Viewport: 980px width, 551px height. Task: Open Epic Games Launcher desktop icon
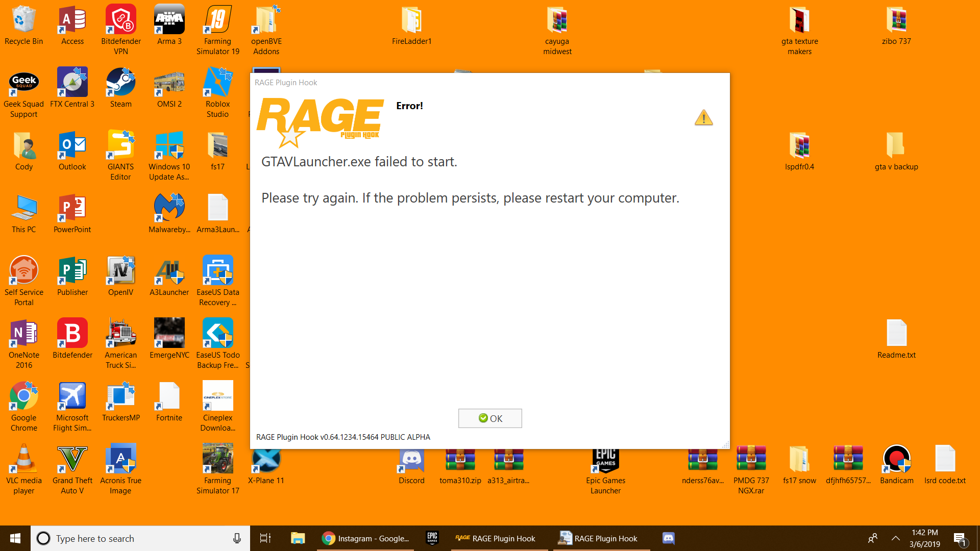pos(605,462)
